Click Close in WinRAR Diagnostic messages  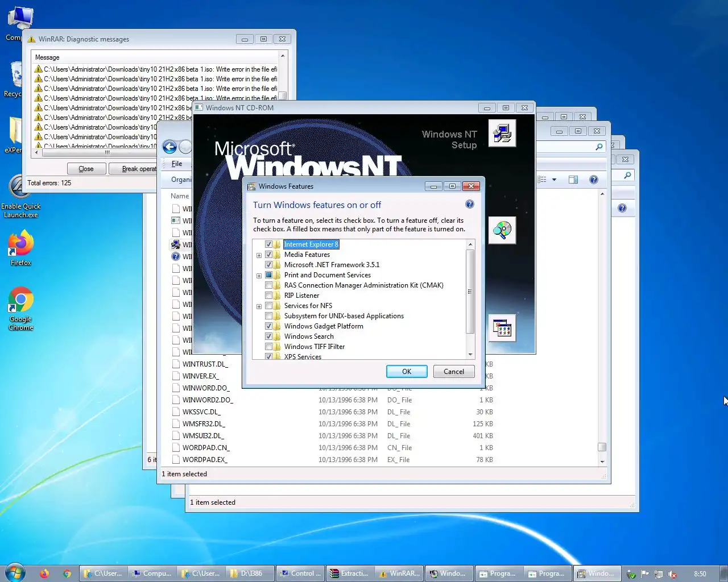pyautogui.click(x=86, y=169)
